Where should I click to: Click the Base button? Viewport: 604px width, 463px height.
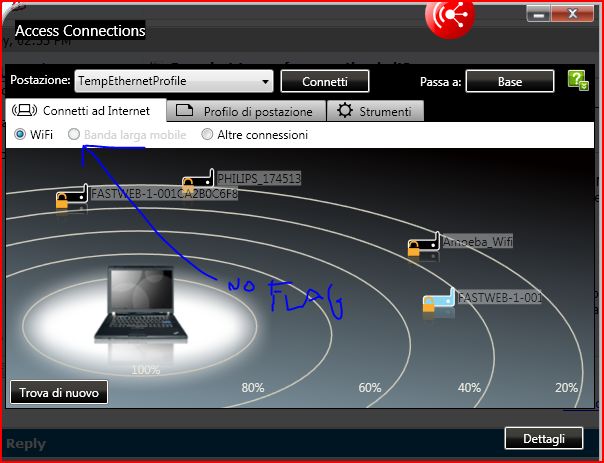tap(510, 81)
